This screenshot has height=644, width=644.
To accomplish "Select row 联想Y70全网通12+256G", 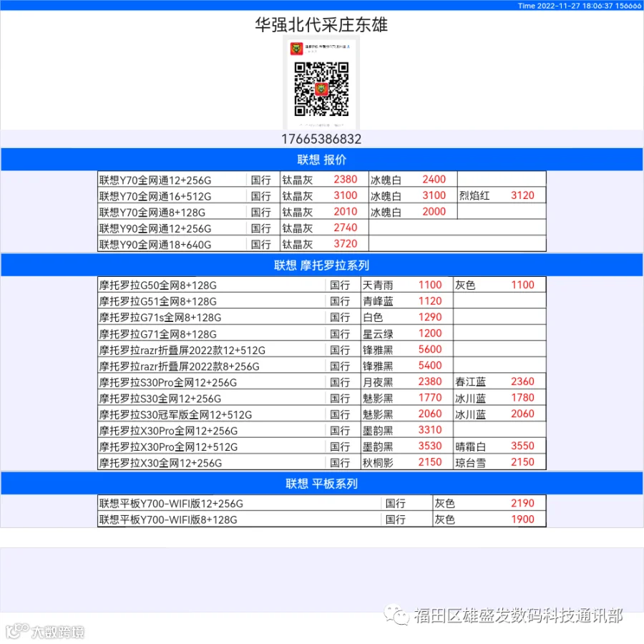I will 321,180.
